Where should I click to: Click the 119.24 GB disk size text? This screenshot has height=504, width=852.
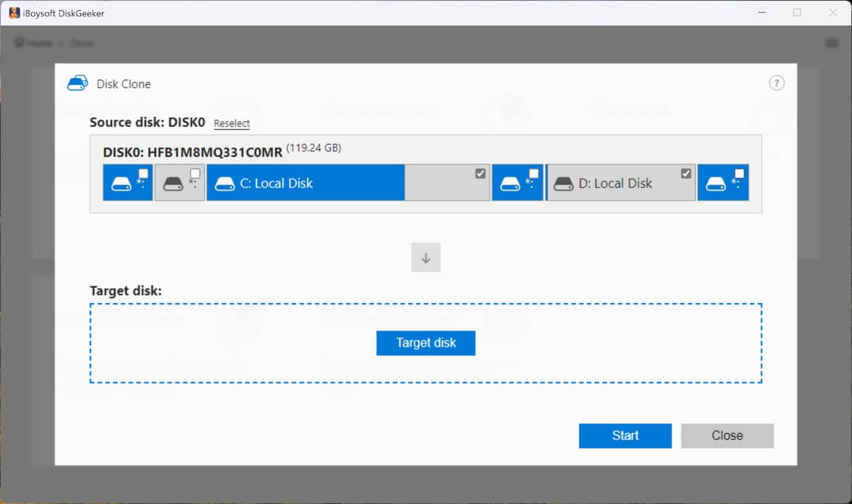point(314,148)
